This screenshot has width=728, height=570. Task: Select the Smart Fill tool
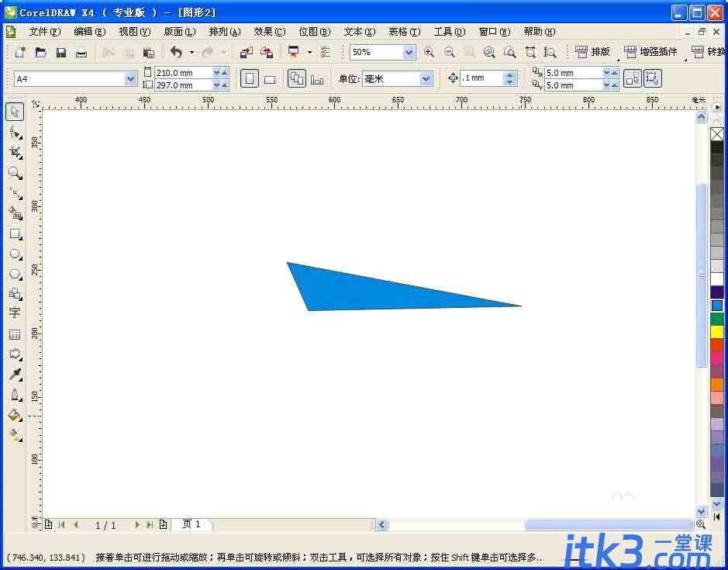tap(15, 213)
